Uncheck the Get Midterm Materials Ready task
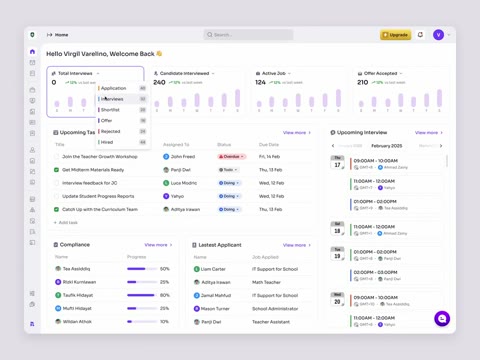The height and width of the screenshot is (360, 480). [x=56, y=170]
